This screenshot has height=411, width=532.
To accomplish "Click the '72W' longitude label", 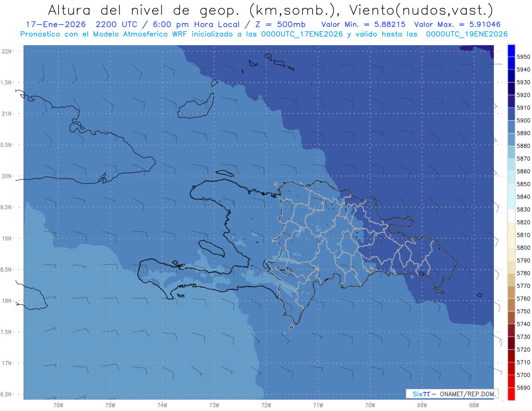I will (x=266, y=405).
